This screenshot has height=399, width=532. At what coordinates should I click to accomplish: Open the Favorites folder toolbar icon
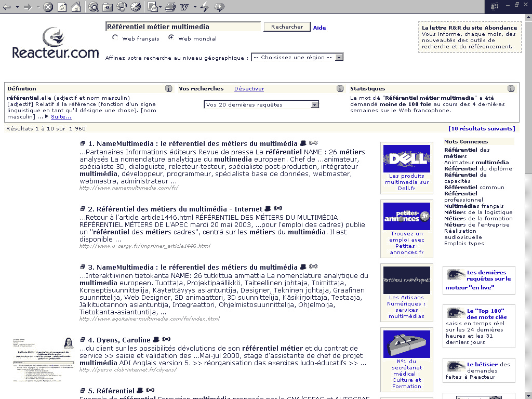(108, 7)
